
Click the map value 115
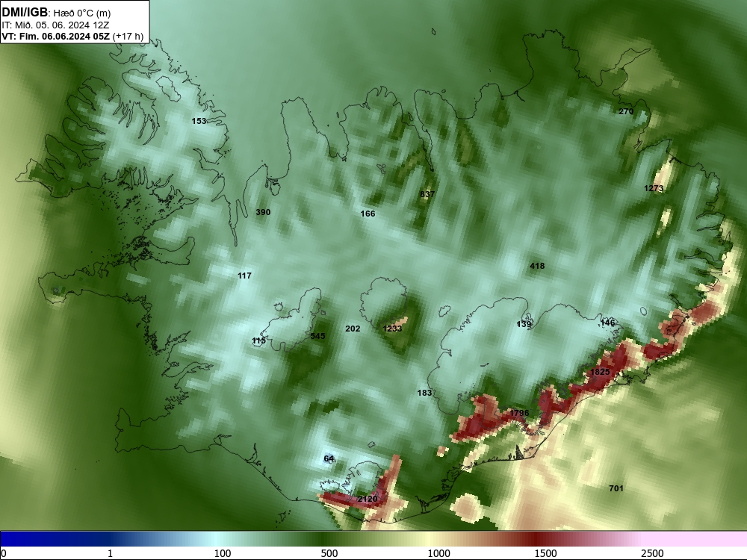[258, 341]
